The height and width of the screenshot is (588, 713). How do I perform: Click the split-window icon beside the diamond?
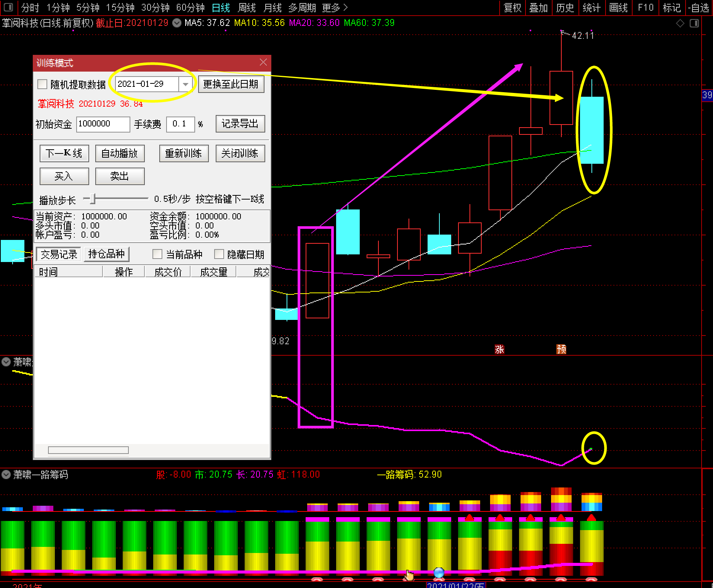pyautogui.click(x=694, y=24)
